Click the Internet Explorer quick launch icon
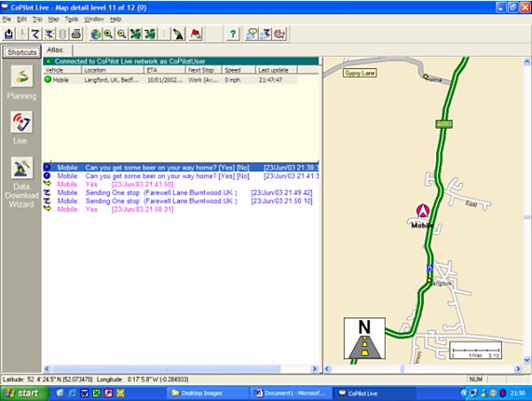The height and width of the screenshot is (401, 532). tap(73, 393)
